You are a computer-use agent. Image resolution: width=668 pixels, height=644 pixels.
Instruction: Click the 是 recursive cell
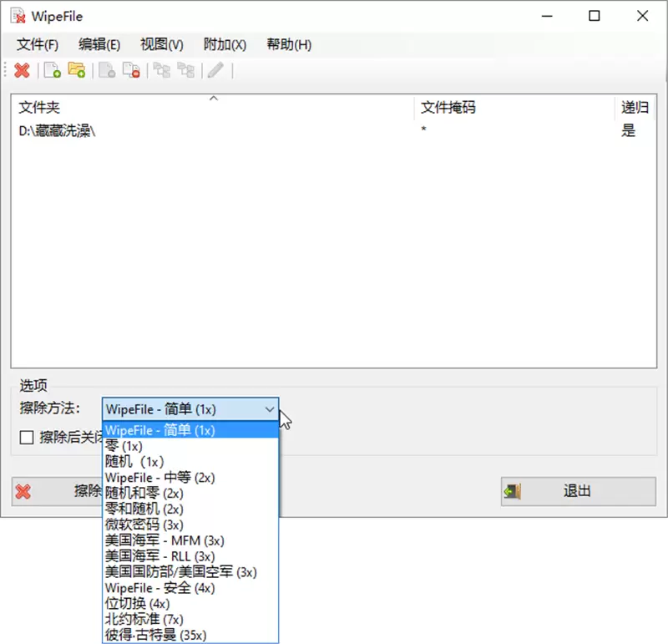629,130
